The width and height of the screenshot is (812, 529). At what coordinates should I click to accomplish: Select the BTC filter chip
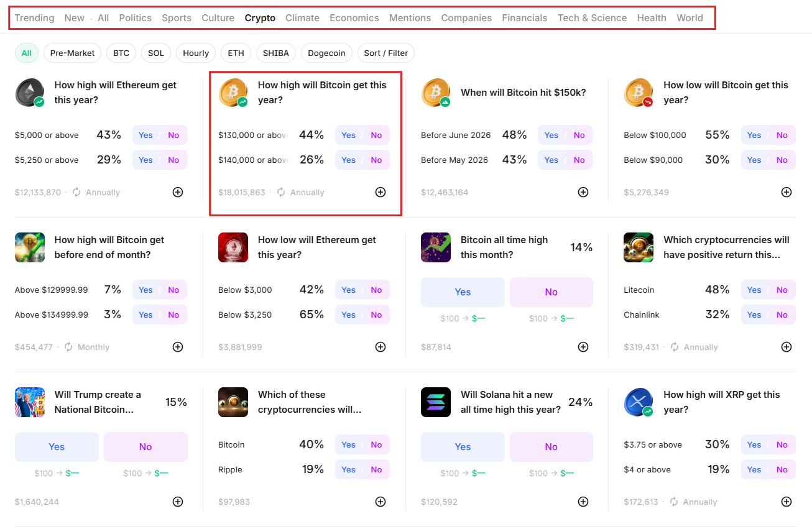click(x=121, y=53)
